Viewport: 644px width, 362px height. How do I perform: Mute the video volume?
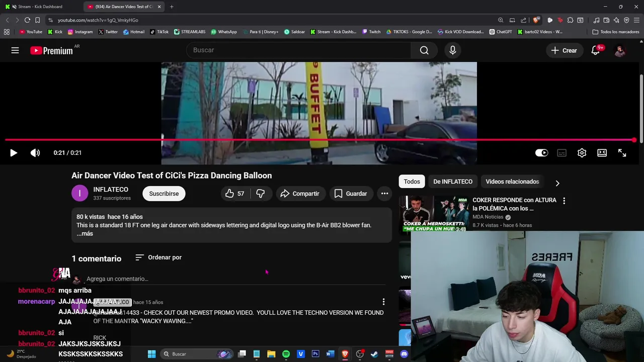[x=35, y=153]
